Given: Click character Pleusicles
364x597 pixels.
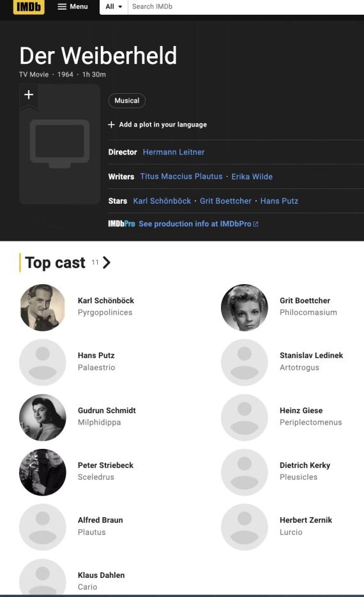Looking at the screenshot, I should [298, 477].
